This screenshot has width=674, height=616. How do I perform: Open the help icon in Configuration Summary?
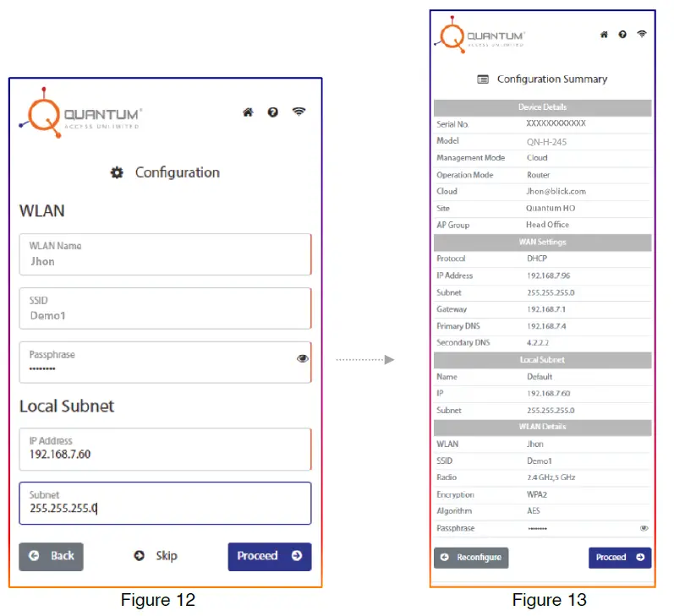tap(622, 35)
